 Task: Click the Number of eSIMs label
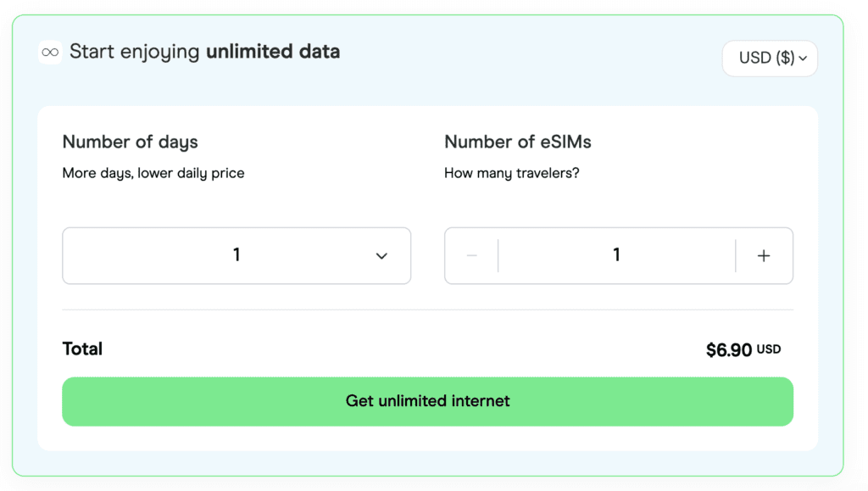[x=517, y=142]
